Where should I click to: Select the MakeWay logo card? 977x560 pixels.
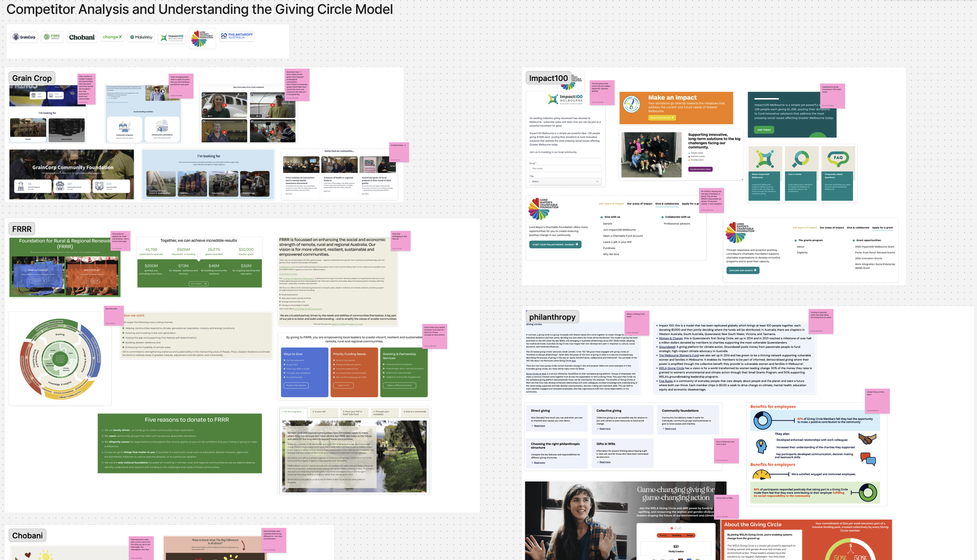coord(141,37)
